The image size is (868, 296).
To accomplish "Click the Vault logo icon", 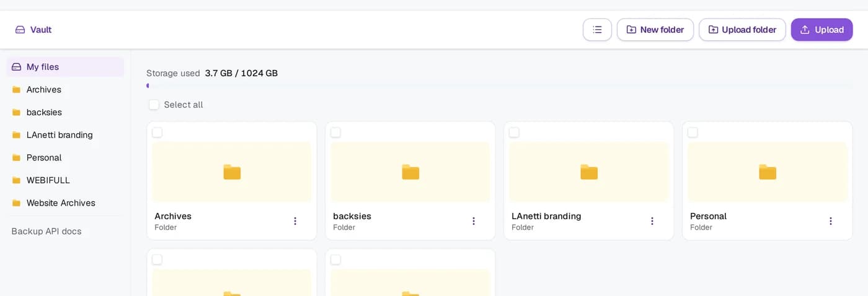I will pyautogui.click(x=20, y=30).
